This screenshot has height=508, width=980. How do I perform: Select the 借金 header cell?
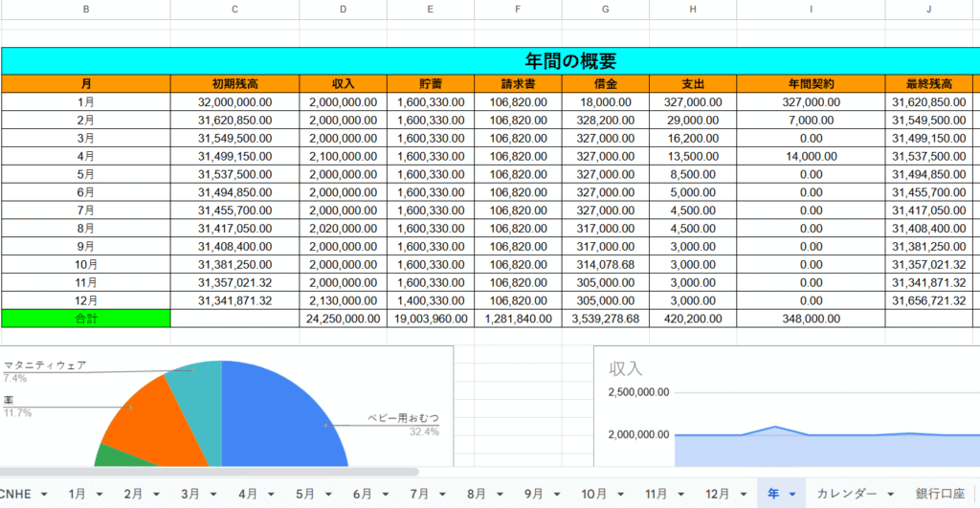click(606, 84)
